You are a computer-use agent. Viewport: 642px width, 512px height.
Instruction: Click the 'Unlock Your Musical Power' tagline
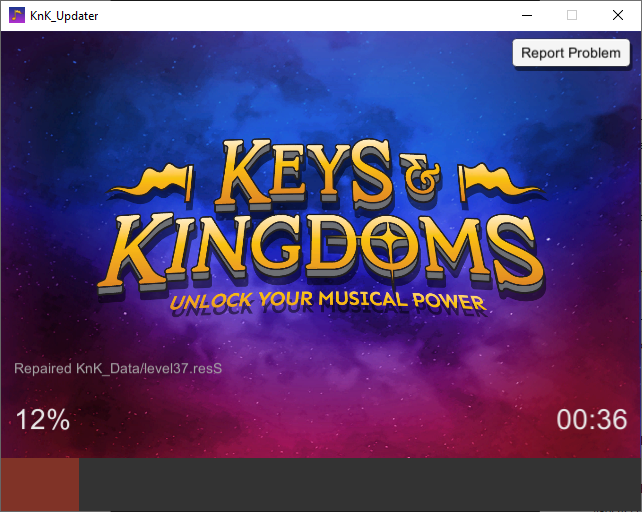[x=326, y=301]
